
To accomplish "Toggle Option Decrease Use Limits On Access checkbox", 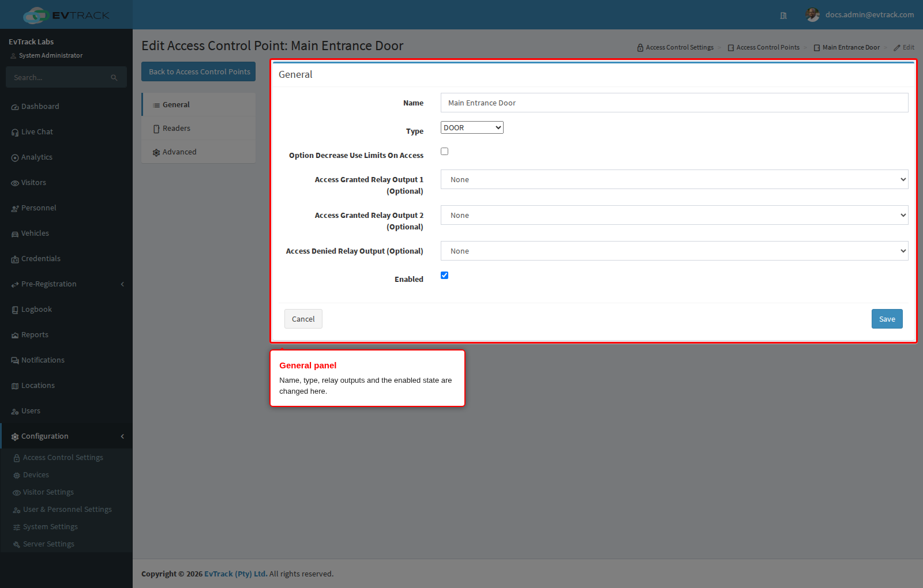I will (444, 152).
